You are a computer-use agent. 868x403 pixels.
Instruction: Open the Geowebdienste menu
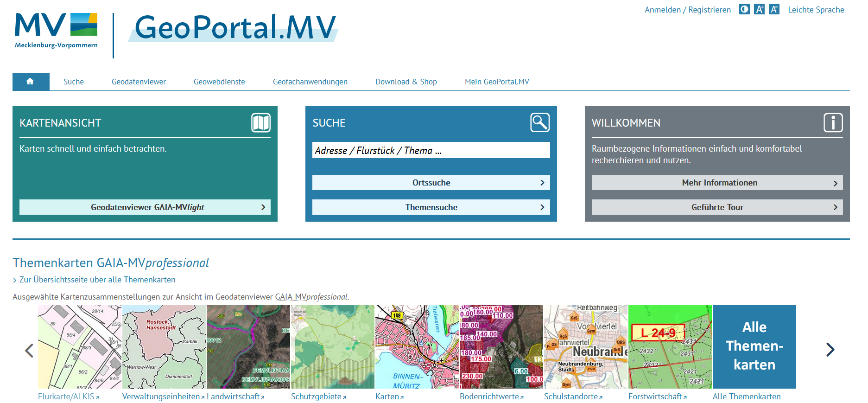coord(219,82)
